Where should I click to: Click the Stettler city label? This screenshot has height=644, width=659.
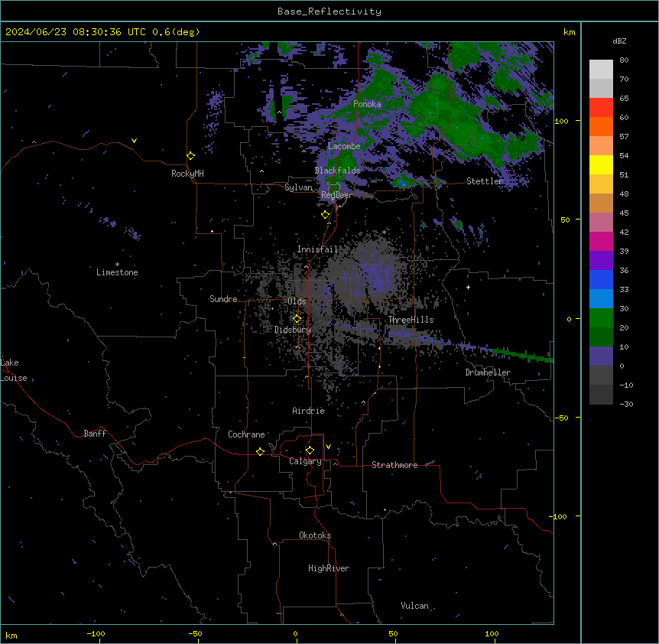coord(485,181)
